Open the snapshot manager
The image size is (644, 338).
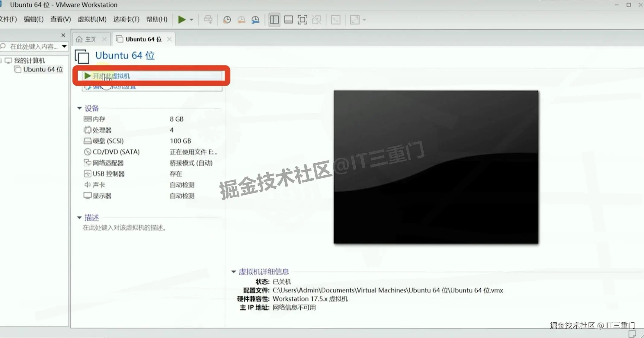point(255,19)
